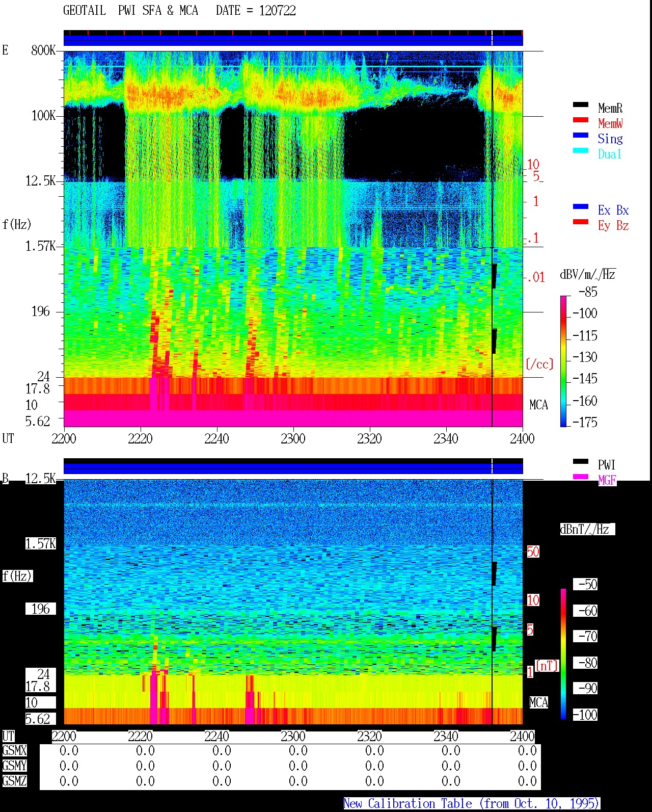This screenshot has height=812, width=652.
Task: Click the 'dBV/m/√Hz' unit label
Action: pyautogui.click(x=588, y=274)
